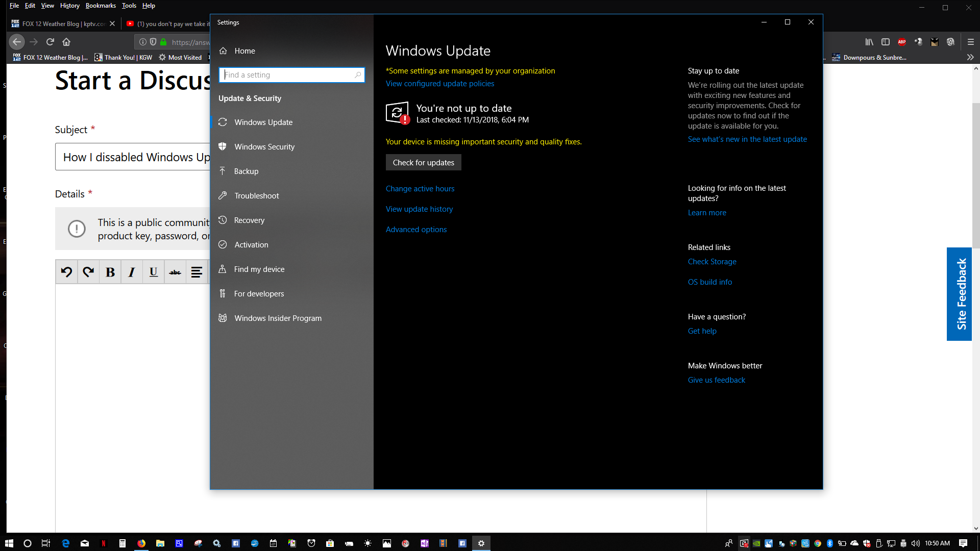Set text alignment in discussion editor
The width and height of the screenshot is (980, 551).
[x=197, y=272]
